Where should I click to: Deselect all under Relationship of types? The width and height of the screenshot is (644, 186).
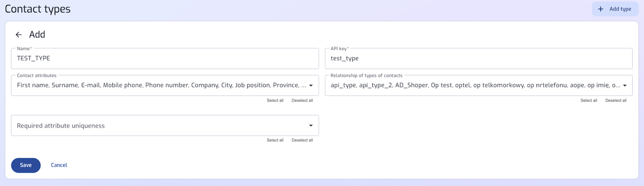tap(616, 101)
